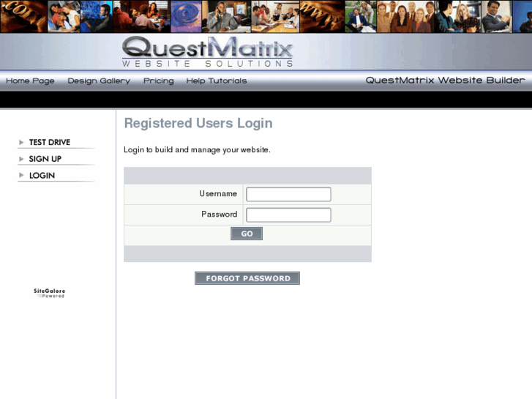
Task: Open the Pricing page
Action: tap(159, 81)
